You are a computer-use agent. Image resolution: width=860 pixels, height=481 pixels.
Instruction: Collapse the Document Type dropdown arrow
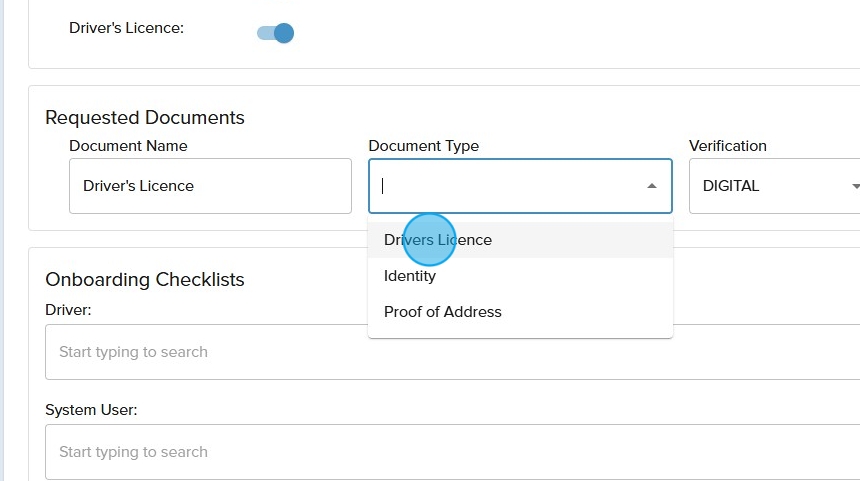point(652,186)
